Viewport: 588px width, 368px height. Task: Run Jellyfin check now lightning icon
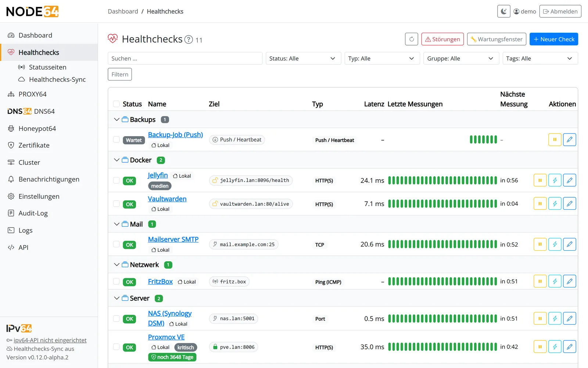pos(555,180)
